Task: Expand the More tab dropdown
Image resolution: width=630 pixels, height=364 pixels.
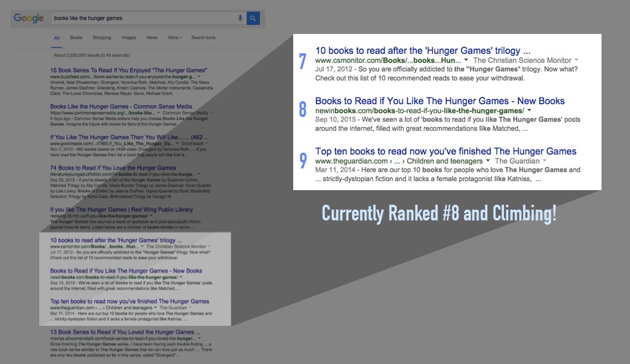Action: point(175,38)
